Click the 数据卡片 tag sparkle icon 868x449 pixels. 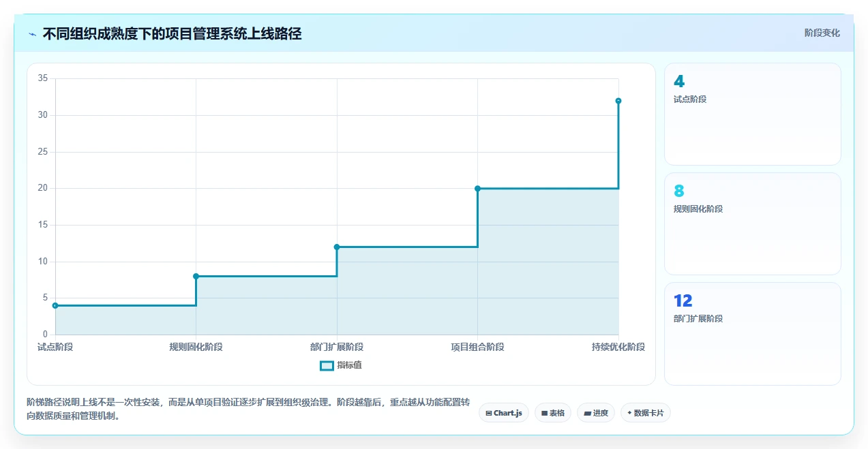[x=629, y=413]
